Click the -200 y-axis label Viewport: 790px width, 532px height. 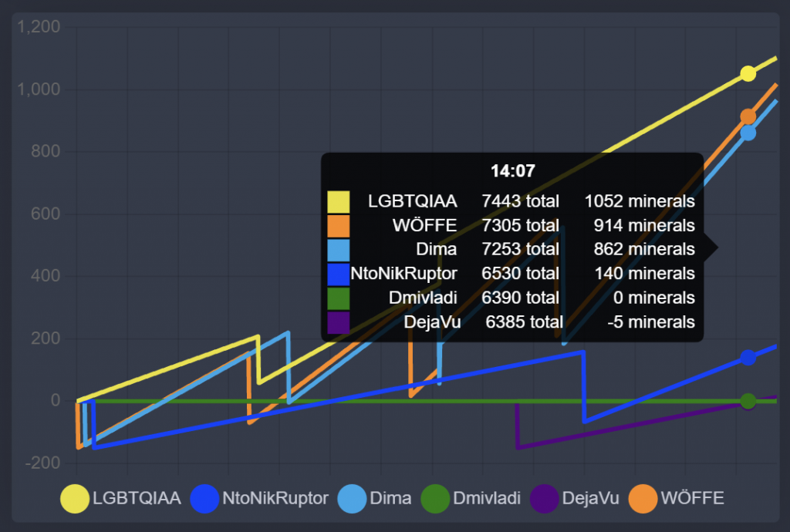pyautogui.click(x=42, y=463)
